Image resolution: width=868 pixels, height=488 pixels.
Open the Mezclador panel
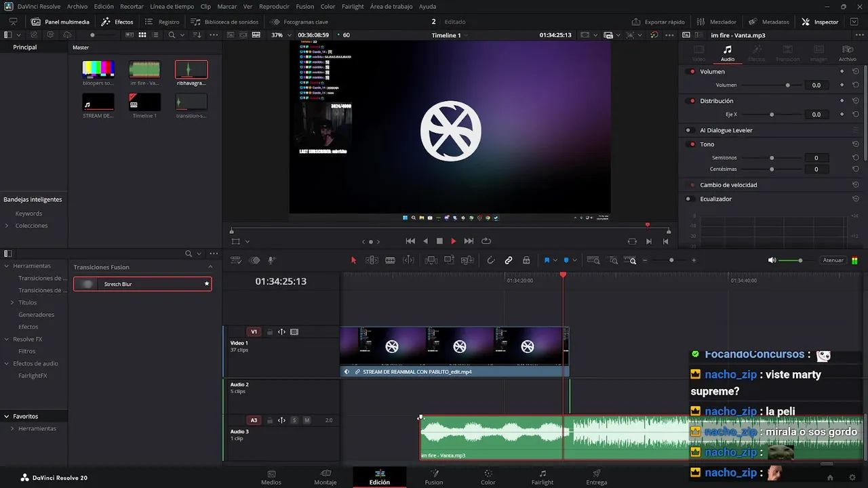717,22
